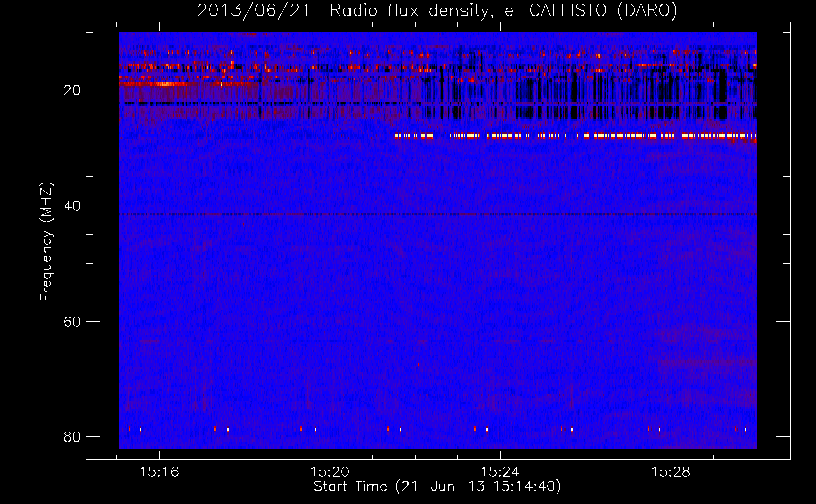Click the thin dark horizontal line near 41 MHz
The image size is (816, 504).
(x=438, y=214)
